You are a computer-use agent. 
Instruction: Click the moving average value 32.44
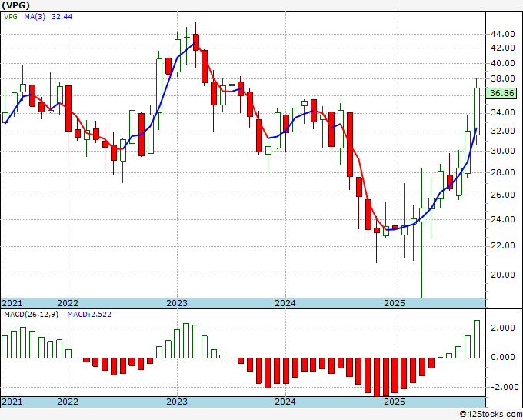[x=62, y=17]
